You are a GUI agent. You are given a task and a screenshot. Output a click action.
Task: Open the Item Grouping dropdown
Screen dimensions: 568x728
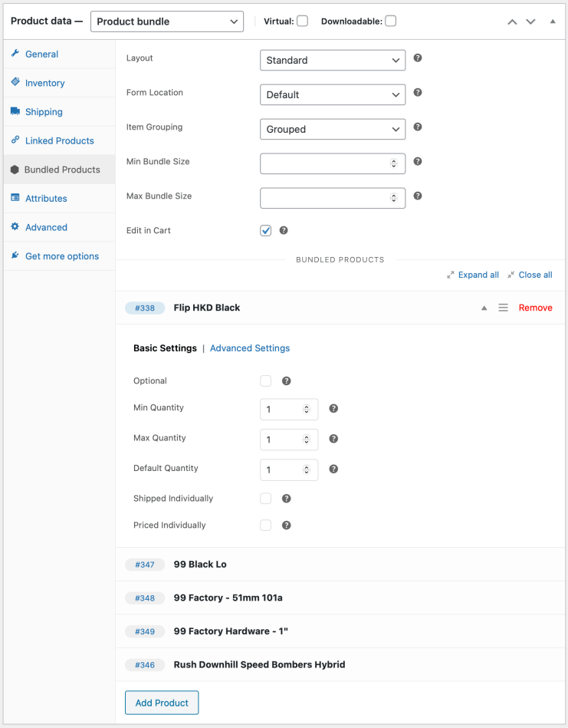pos(333,130)
